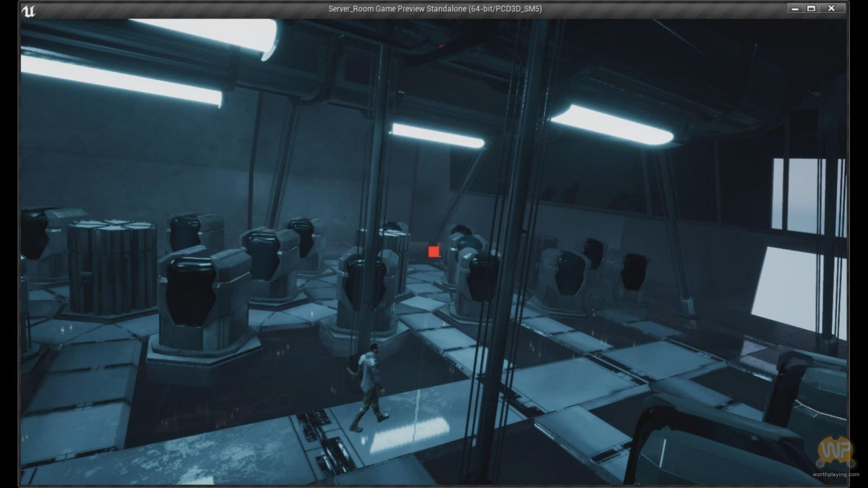Click the Server_Room Game Preview title text
Viewport: 868px width, 488px height.
tap(435, 9)
